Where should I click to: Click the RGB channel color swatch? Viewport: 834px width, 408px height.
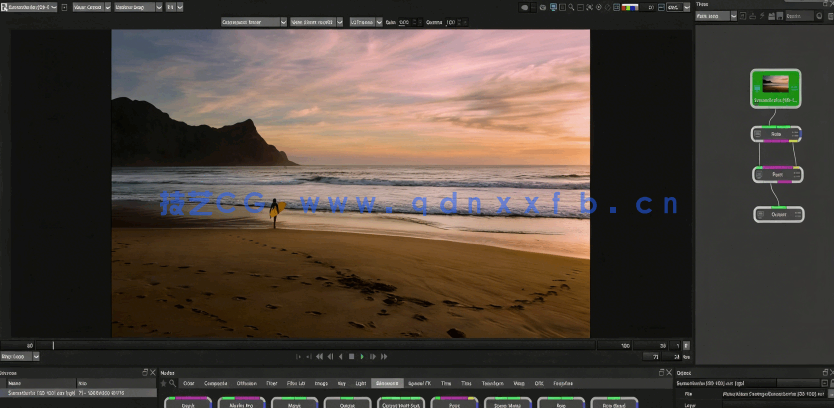[x=630, y=7]
